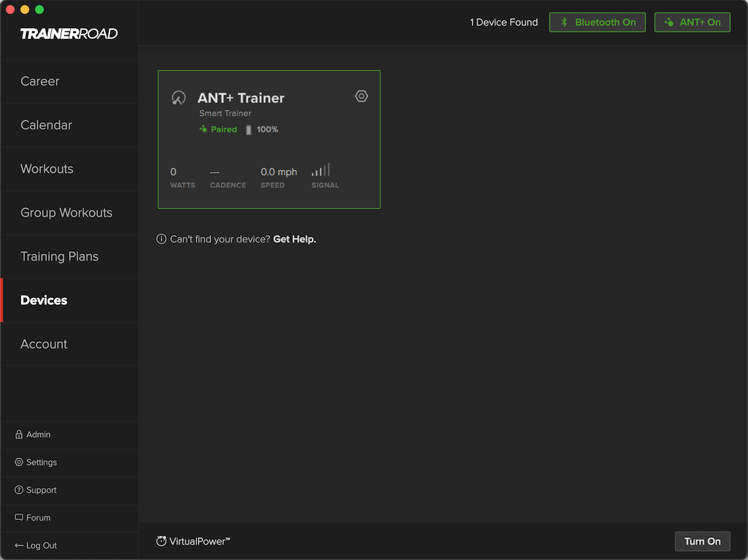Click the 100% battery value
This screenshot has width=748, height=560.
click(x=267, y=129)
